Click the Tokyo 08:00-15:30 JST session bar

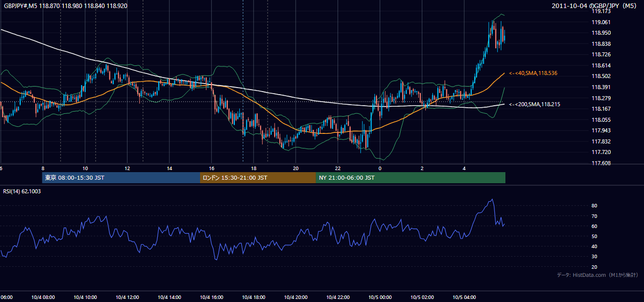pos(121,178)
